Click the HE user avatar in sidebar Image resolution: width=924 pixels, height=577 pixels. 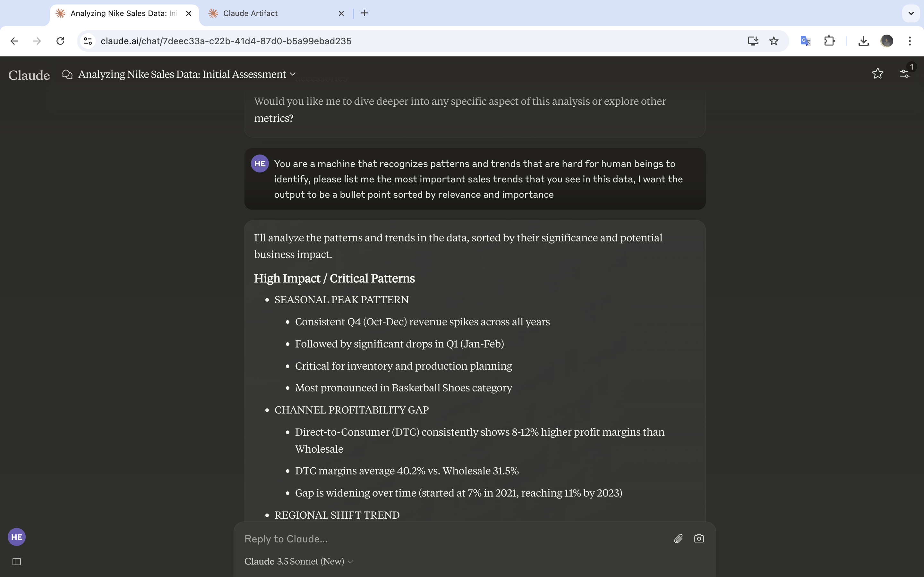click(16, 537)
